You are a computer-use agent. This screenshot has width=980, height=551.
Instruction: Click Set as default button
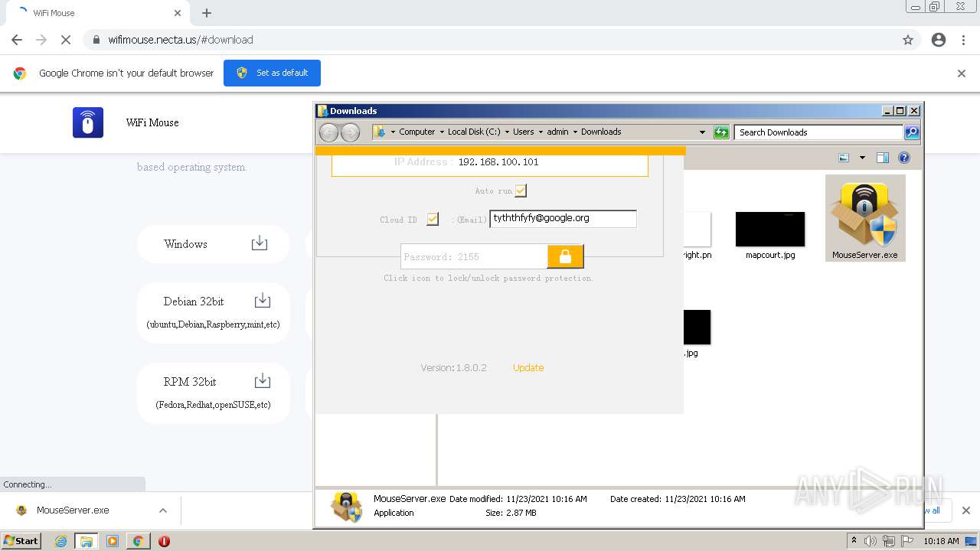pos(272,73)
